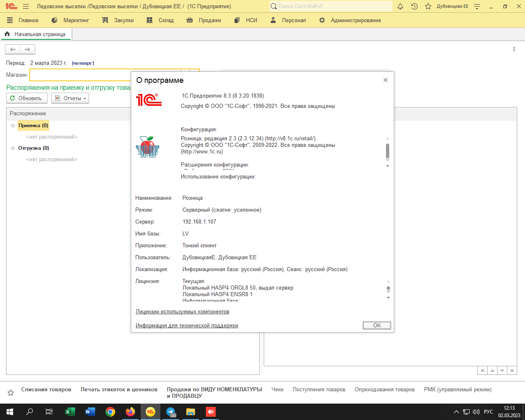Click the Home icon on Начальная страница tab
525x420 pixels.
[7, 34]
